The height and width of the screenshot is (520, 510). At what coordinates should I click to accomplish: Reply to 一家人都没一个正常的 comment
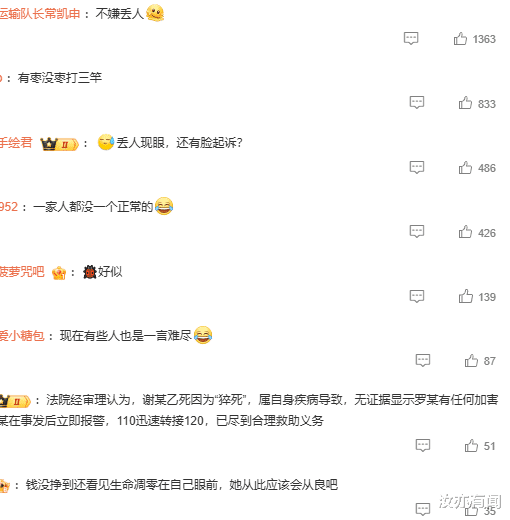(417, 232)
